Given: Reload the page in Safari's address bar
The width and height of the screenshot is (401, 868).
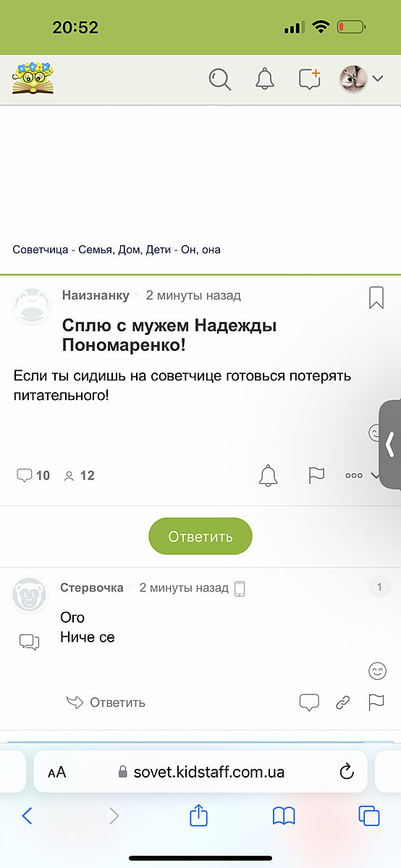Looking at the screenshot, I should tap(346, 771).
